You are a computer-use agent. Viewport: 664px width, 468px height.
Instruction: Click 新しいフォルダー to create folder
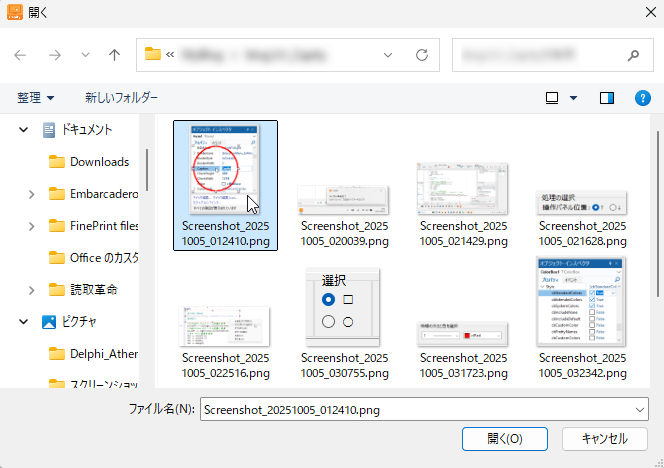tap(121, 98)
